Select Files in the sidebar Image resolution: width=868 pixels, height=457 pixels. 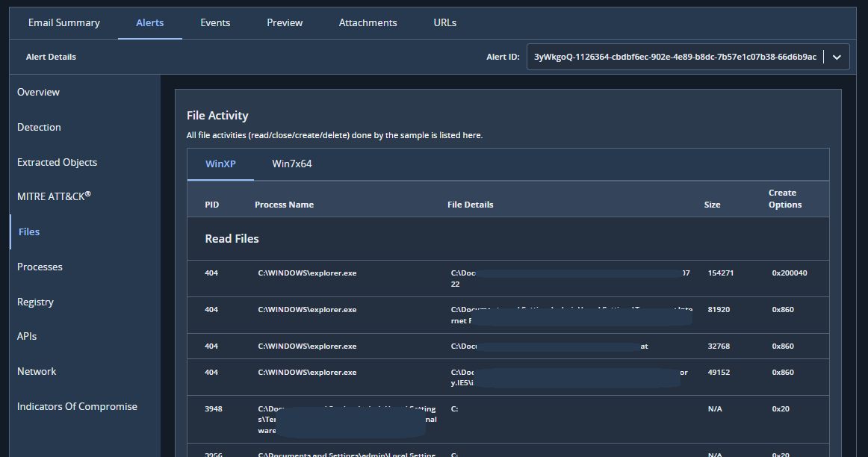[x=29, y=231]
